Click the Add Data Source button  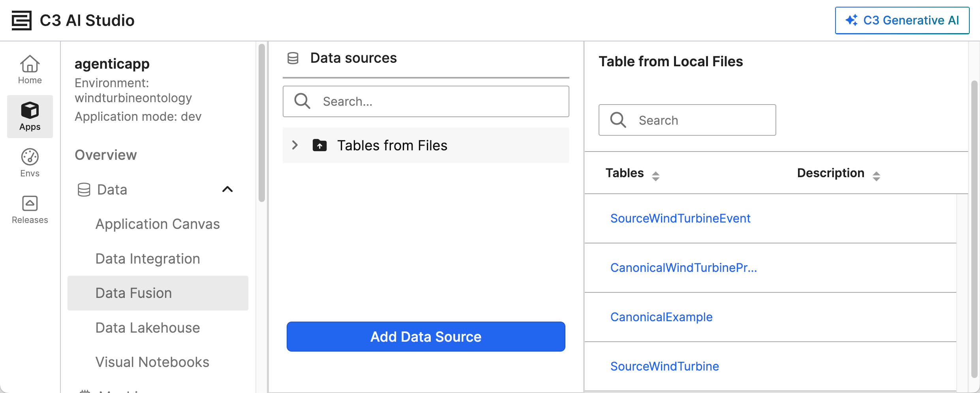click(x=426, y=337)
